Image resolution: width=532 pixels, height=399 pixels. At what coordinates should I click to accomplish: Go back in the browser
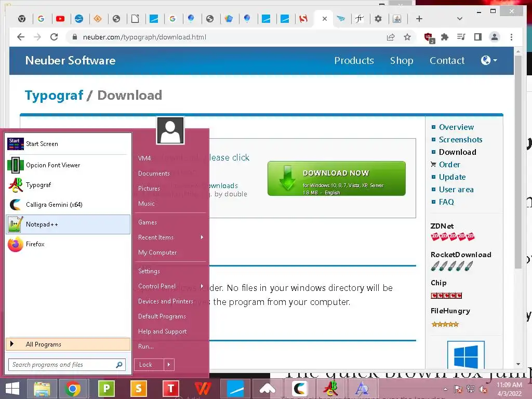tap(21, 37)
